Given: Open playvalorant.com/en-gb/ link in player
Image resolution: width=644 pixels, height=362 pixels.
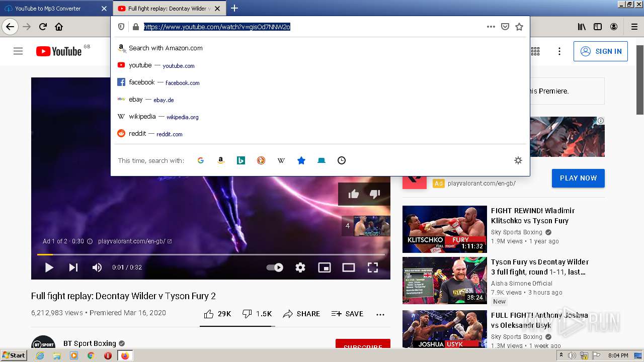Looking at the screenshot, I should click(x=135, y=241).
